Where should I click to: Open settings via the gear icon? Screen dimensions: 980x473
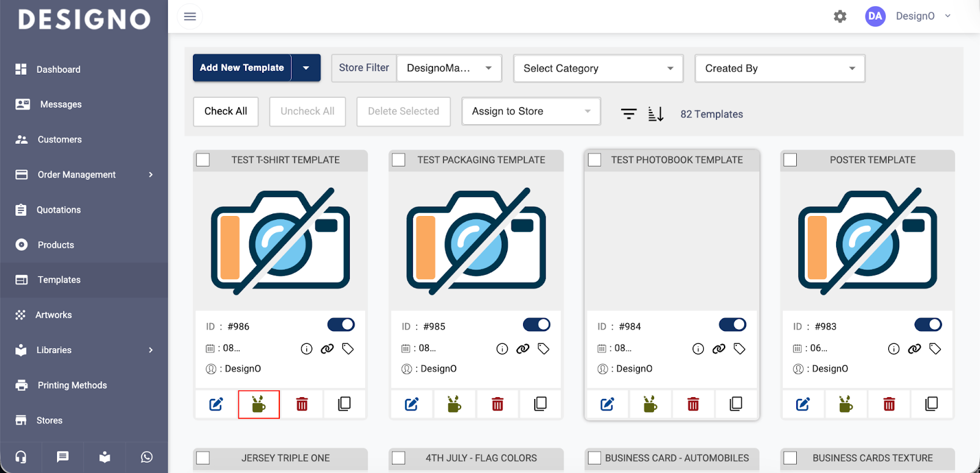840,17
